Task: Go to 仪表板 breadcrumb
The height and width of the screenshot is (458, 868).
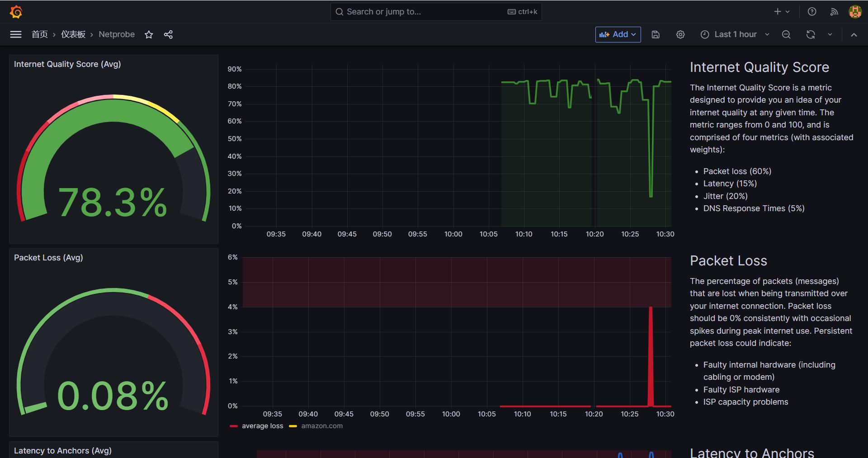Action: click(x=73, y=34)
